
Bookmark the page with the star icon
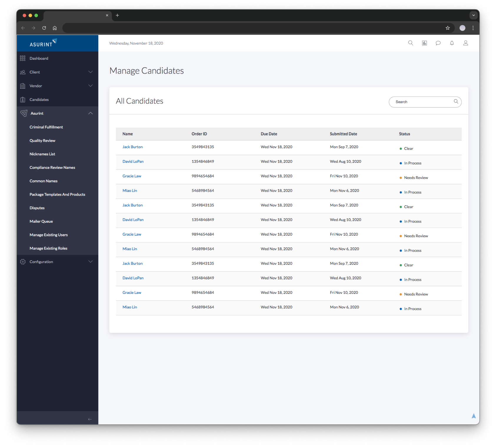pyautogui.click(x=447, y=28)
